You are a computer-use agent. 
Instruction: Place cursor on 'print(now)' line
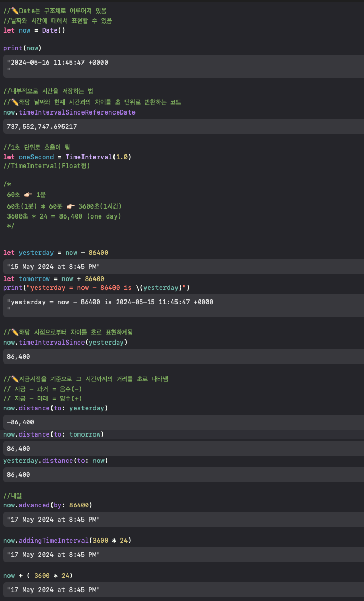point(22,48)
